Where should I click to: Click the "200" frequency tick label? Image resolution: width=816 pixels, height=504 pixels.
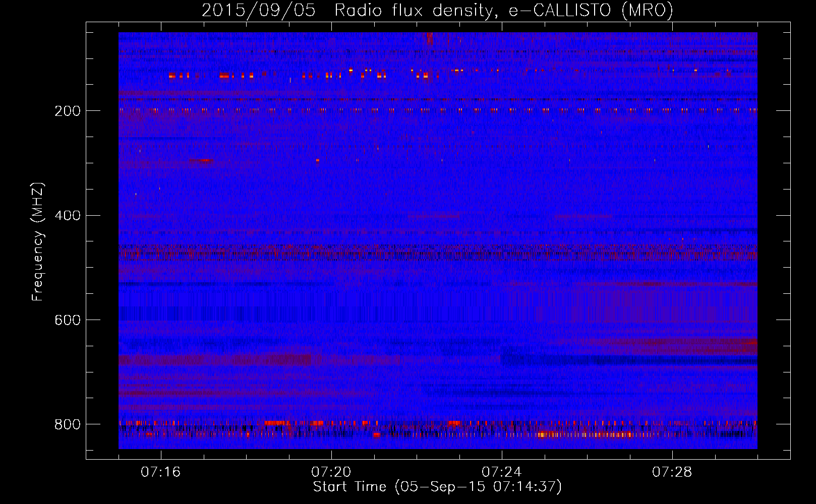tap(67, 111)
